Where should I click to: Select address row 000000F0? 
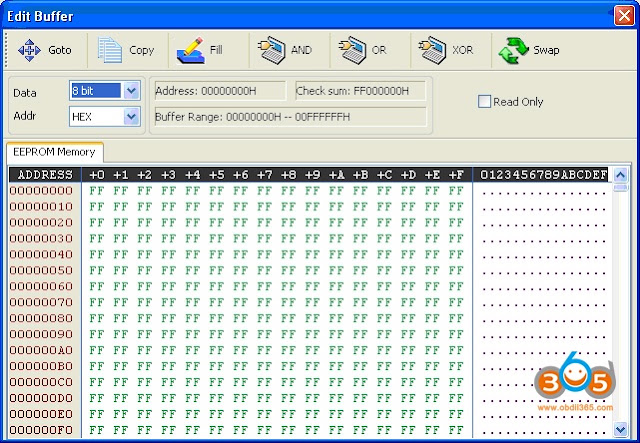point(41,430)
